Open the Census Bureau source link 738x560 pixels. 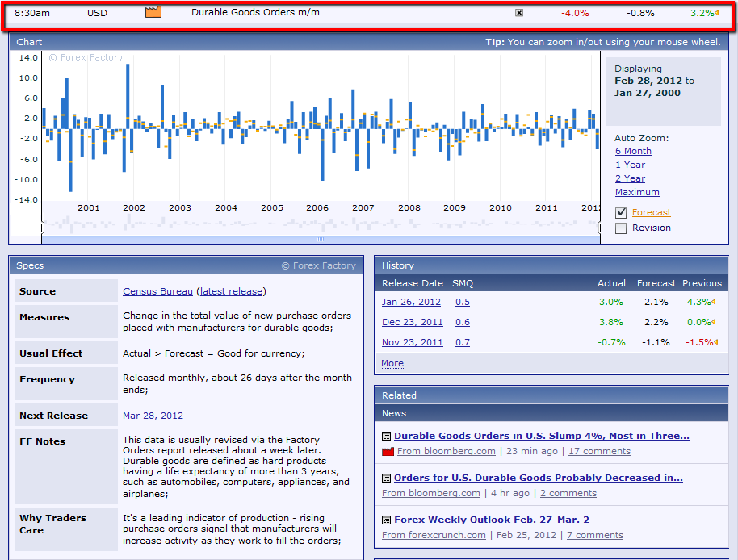(x=157, y=291)
